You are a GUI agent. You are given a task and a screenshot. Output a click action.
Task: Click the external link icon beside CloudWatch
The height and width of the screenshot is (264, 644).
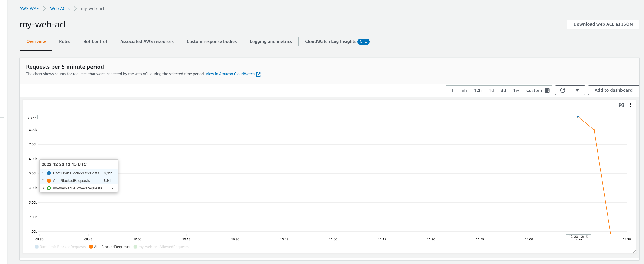[x=258, y=74]
